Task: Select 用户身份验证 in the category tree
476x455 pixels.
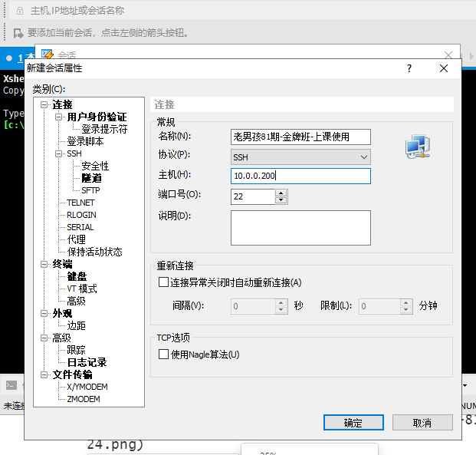Action: coord(97,117)
